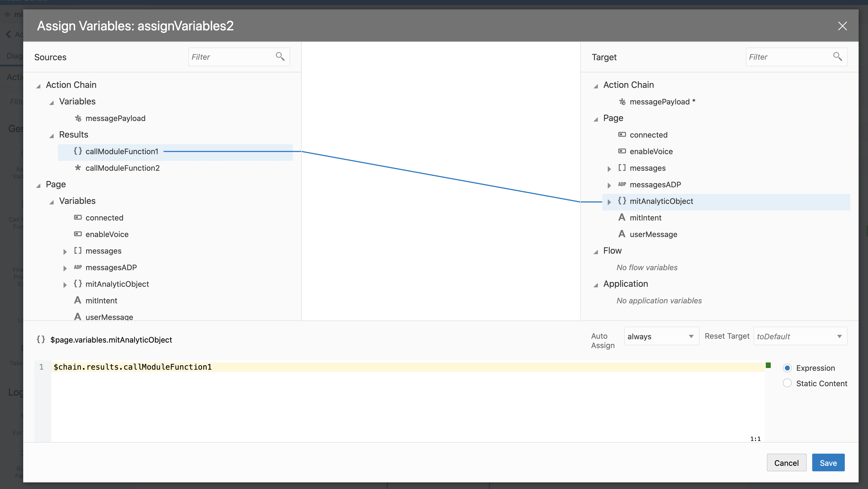The height and width of the screenshot is (489, 868).
Task: Click the Save button
Action: (x=828, y=463)
